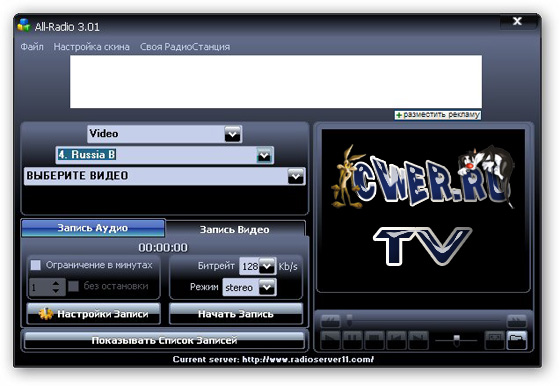Decrease the minutes limit stepper value
The image size is (560, 386).
(56, 291)
